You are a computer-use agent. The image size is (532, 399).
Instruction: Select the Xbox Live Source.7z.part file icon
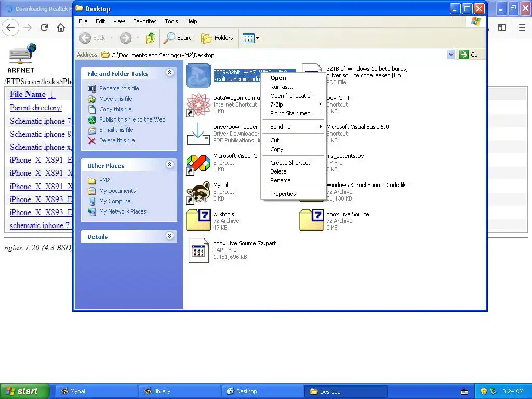point(198,250)
